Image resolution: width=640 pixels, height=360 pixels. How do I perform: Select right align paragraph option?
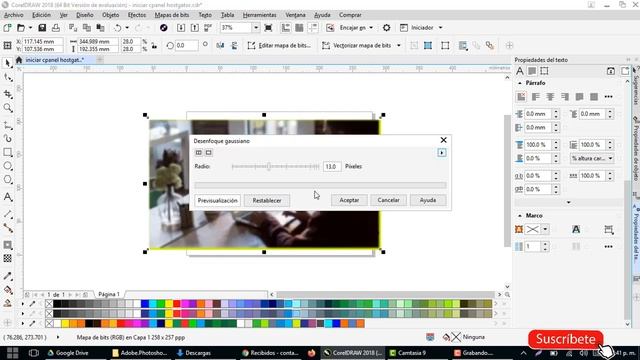coord(565,97)
